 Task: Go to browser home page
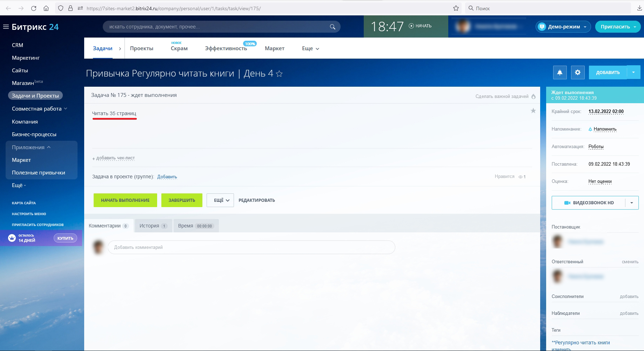[46, 8]
